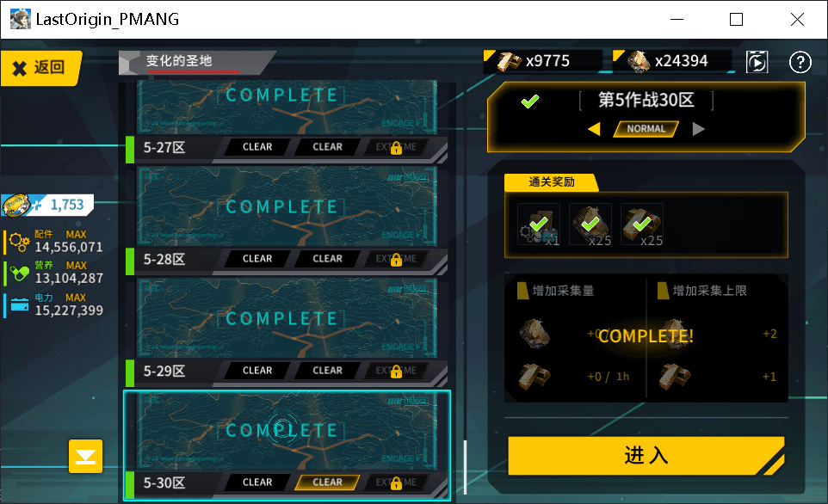The image size is (828, 504).
Task: Click the ore x24394 resource icon
Action: tap(639, 61)
